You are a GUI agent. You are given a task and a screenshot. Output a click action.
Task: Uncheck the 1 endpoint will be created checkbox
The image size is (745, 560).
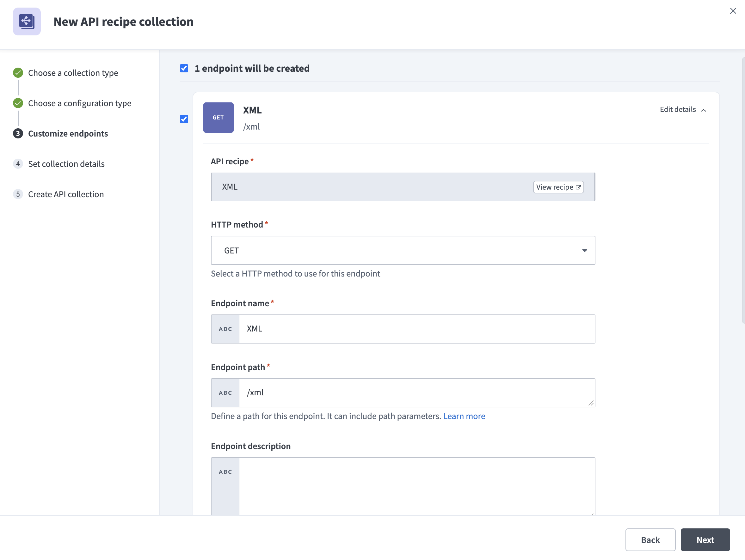[x=184, y=68]
